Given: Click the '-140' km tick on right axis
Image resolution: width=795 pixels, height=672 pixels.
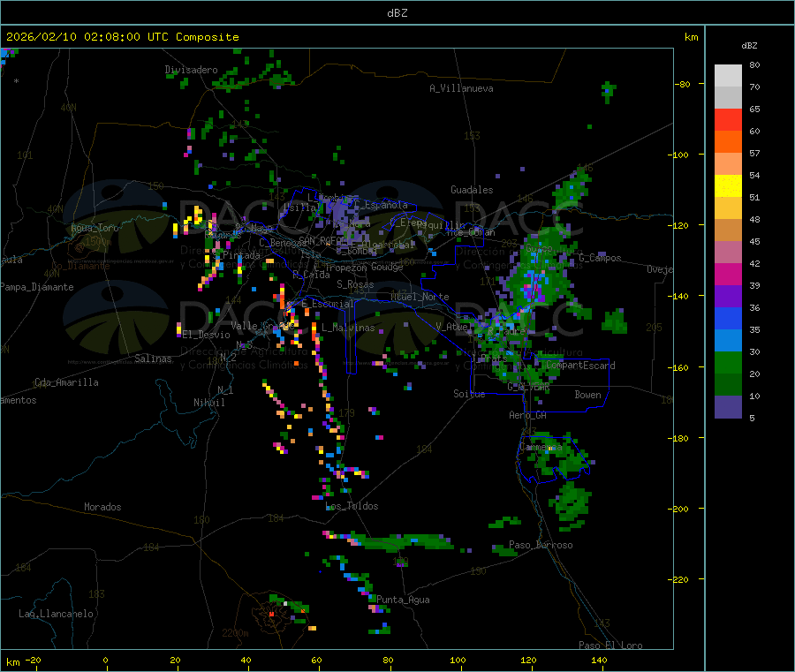Looking at the screenshot, I should point(678,296).
